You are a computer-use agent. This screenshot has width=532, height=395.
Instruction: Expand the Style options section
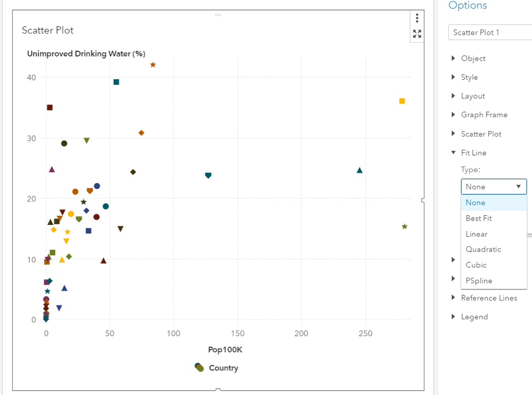point(454,77)
